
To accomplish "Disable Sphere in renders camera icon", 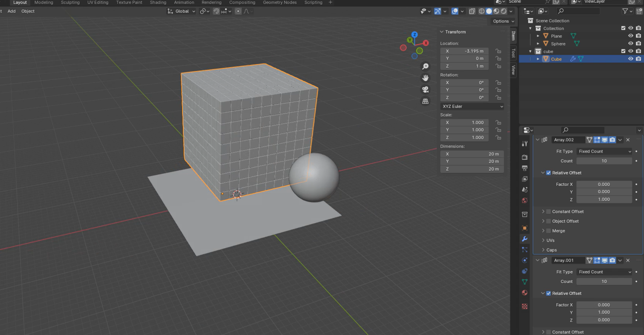I will click(638, 44).
